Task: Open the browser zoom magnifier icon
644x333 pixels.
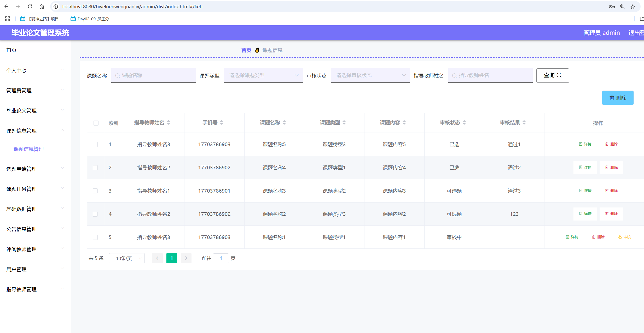Action: click(x=622, y=7)
